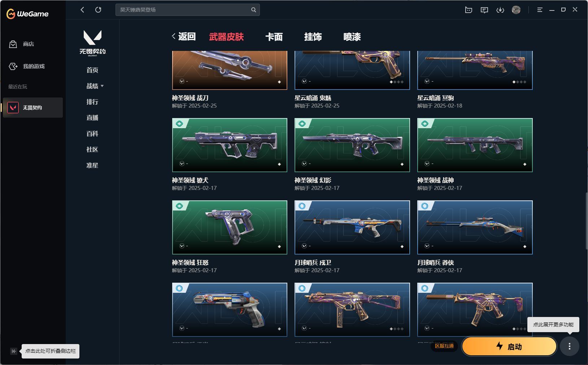This screenshot has height=365, width=588.
Task: Open the hamburger main menu icon
Action: (x=540, y=10)
